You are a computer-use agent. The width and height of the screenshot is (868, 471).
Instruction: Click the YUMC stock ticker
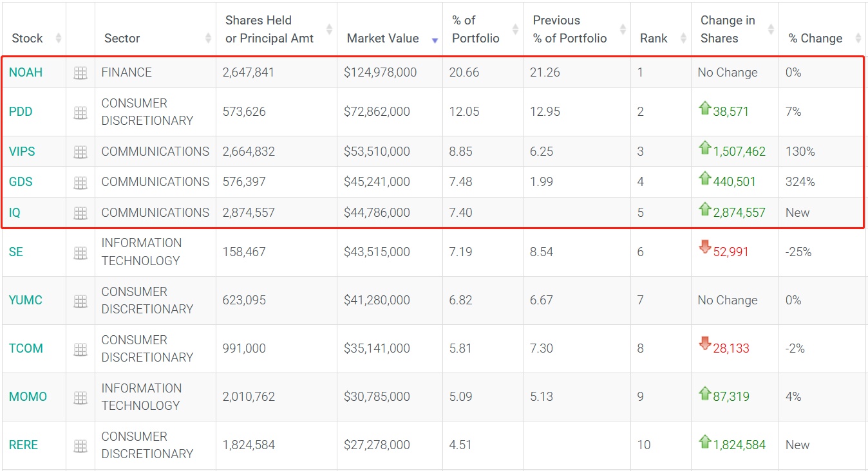(x=26, y=300)
